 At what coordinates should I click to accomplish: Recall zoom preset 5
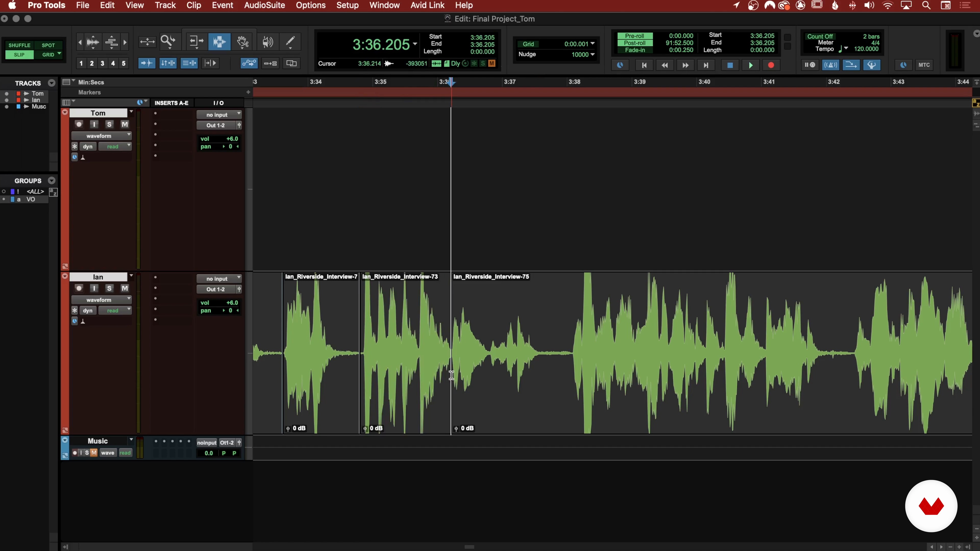click(124, 63)
